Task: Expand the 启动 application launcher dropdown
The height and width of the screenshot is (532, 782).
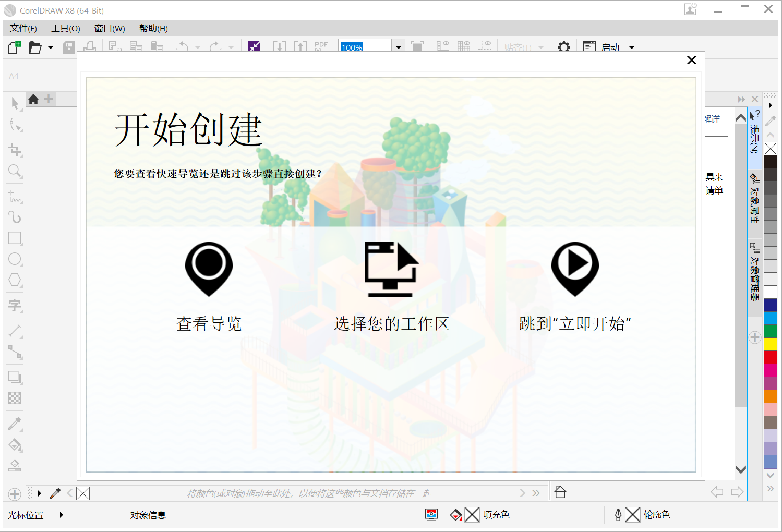Action: click(631, 47)
